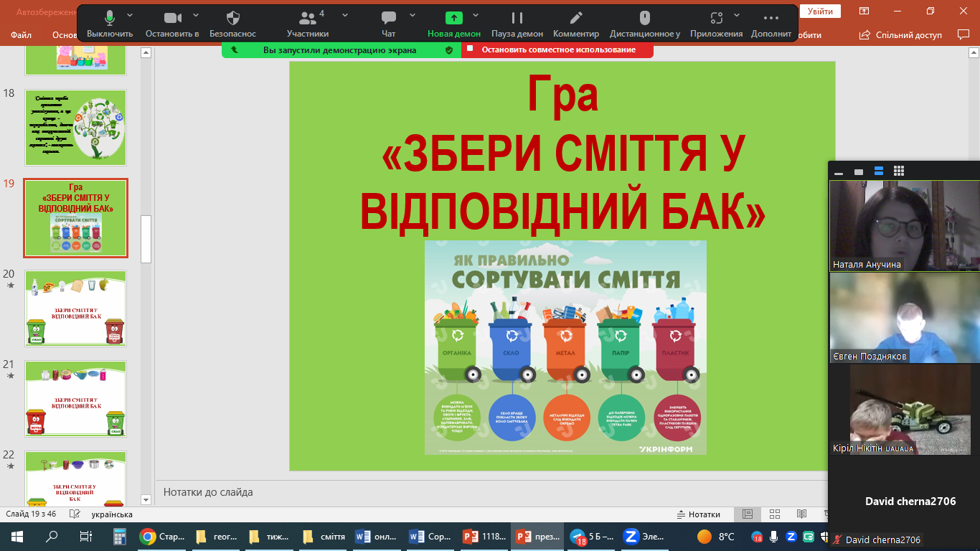
Task: Open Calculator from taskbar
Action: point(120,536)
